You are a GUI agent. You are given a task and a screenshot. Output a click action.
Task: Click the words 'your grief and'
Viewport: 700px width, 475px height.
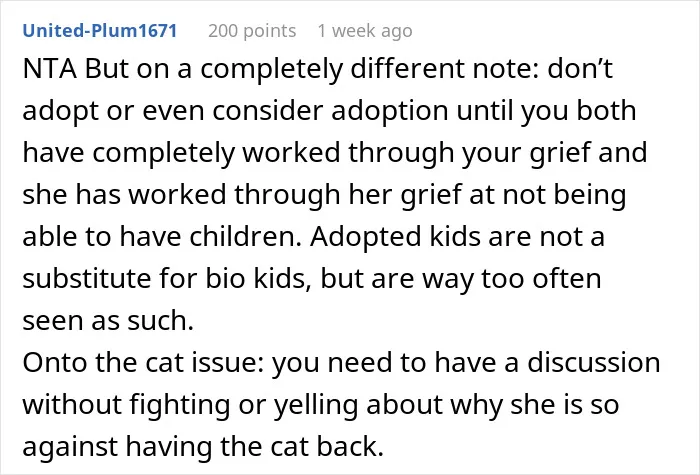click(x=554, y=153)
